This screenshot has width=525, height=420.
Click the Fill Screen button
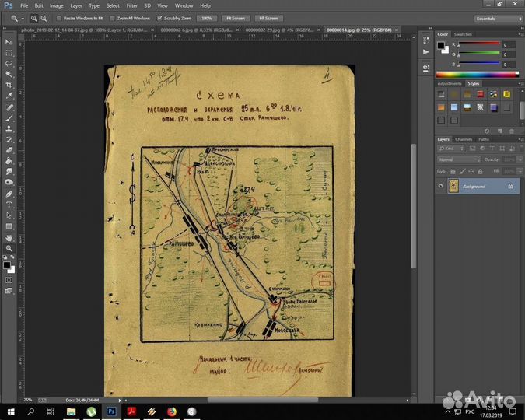tap(268, 19)
